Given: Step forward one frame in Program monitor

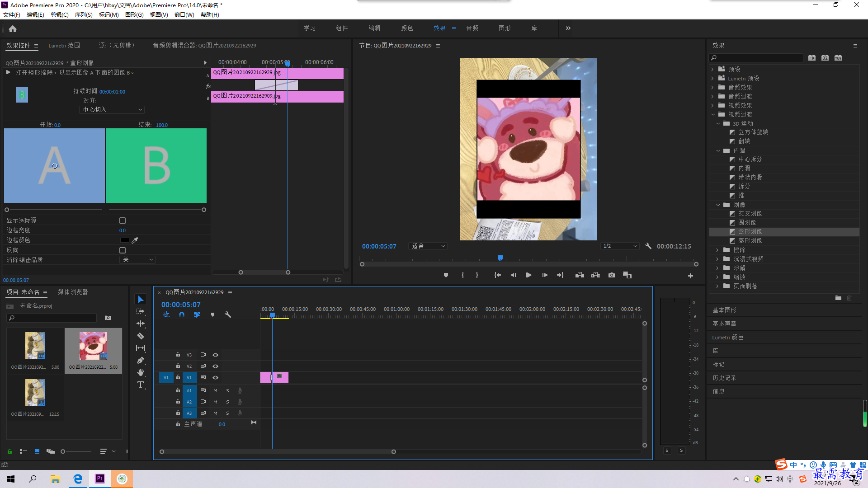Looking at the screenshot, I should tap(545, 275).
